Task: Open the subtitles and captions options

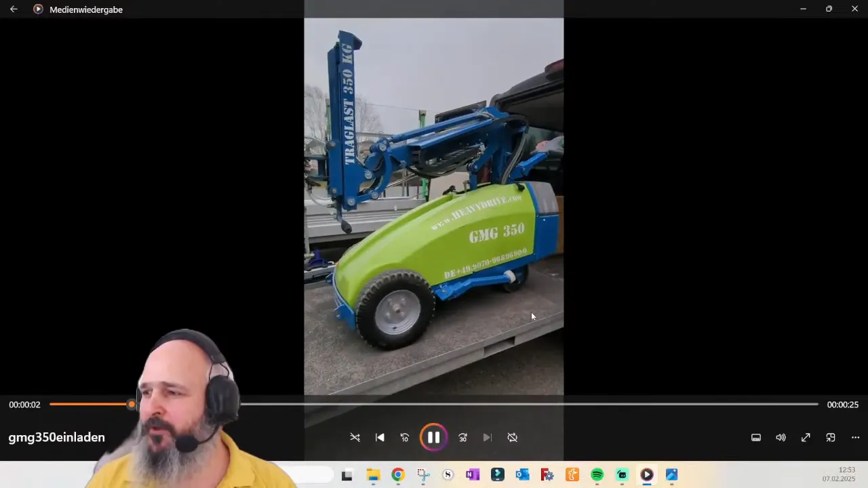Action: click(756, 438)
